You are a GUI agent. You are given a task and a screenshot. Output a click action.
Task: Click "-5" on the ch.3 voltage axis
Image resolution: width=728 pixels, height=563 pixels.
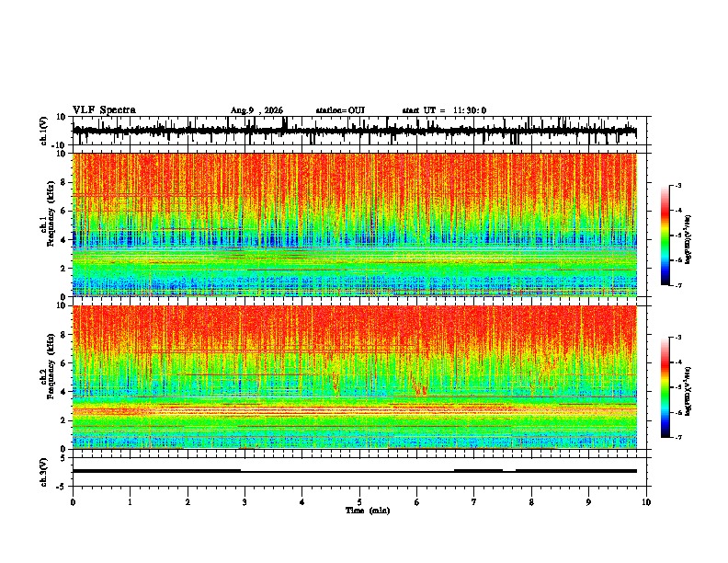[x=62, y=487]
